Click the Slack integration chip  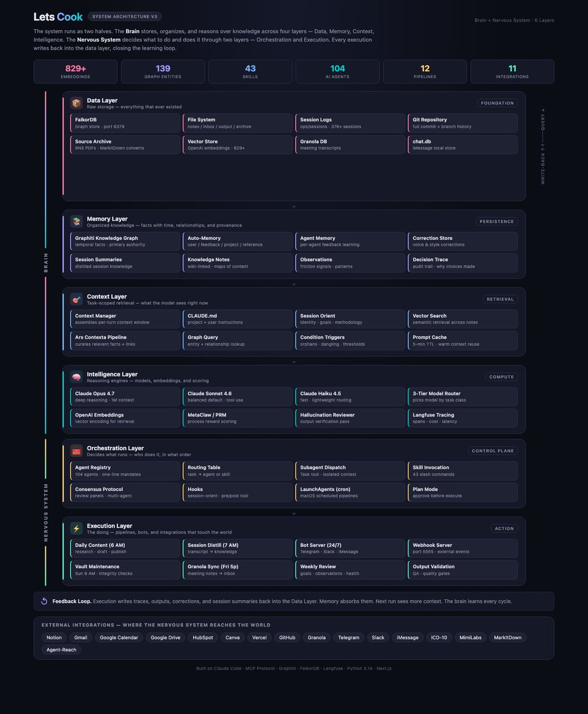point(378,637)
